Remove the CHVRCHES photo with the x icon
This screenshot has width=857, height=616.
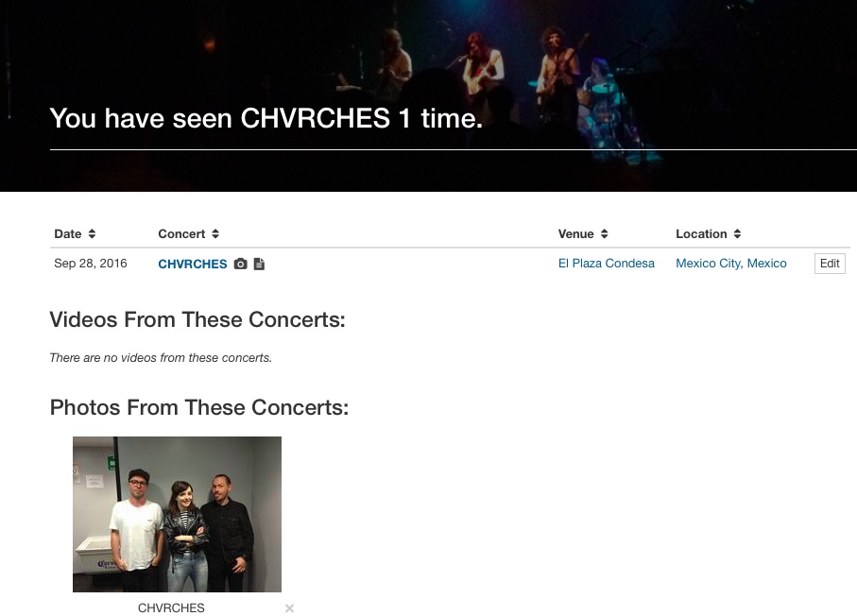(x=290, y=608)
